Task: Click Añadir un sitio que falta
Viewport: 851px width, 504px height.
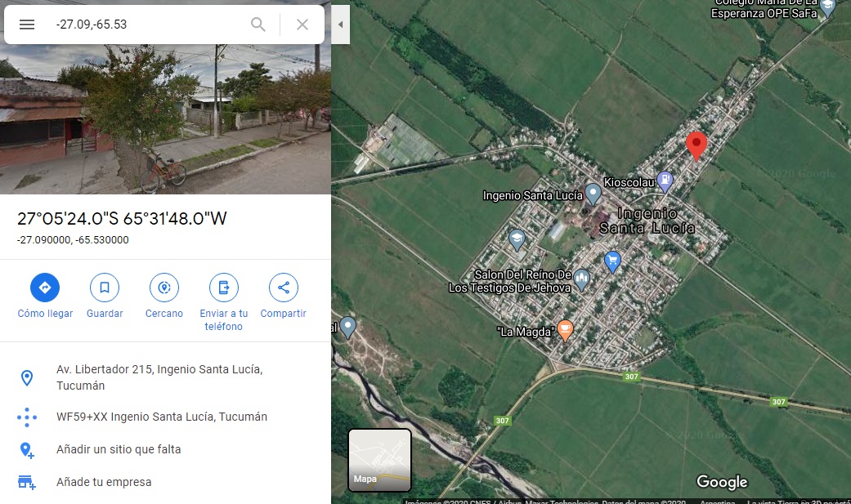Action: 119,449
